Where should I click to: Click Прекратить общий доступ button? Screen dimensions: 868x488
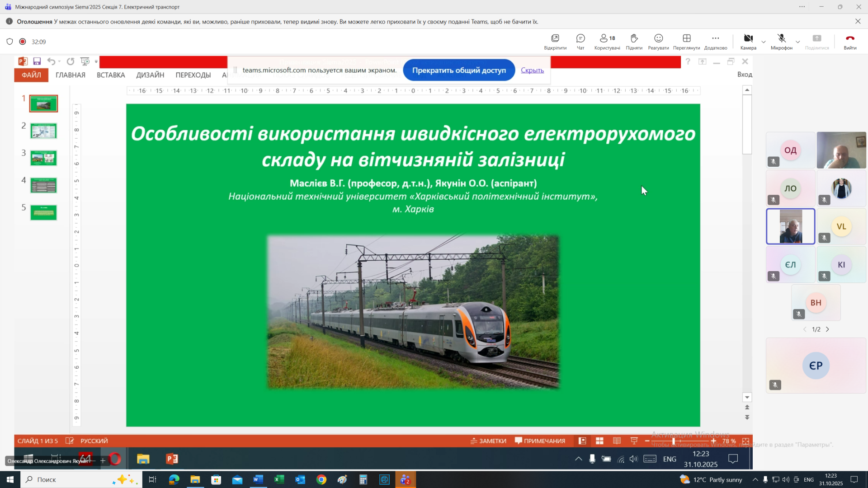click(459, 70)
